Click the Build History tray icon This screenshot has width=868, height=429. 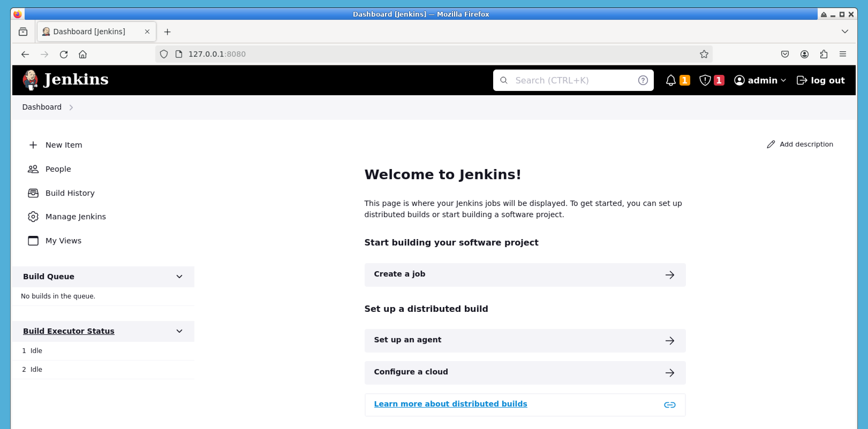coord(33,193)
